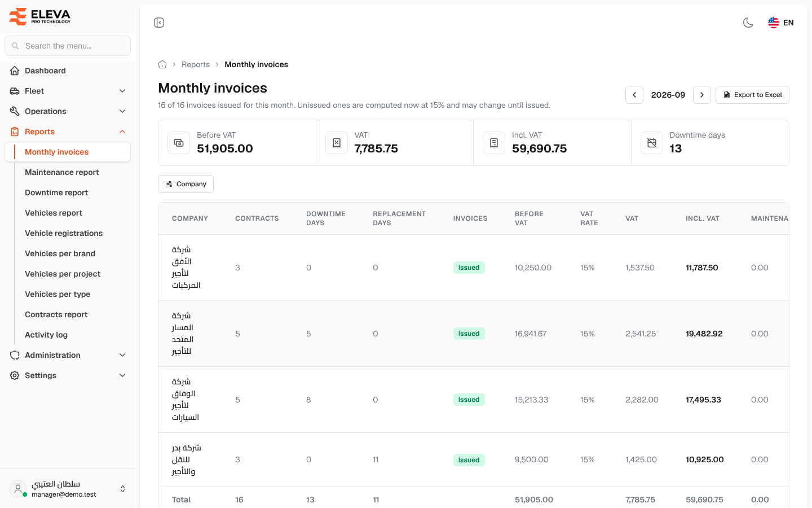Open Vehicles per brand report
Viewport: 812px width, 508px height.
tap(60, 253)
